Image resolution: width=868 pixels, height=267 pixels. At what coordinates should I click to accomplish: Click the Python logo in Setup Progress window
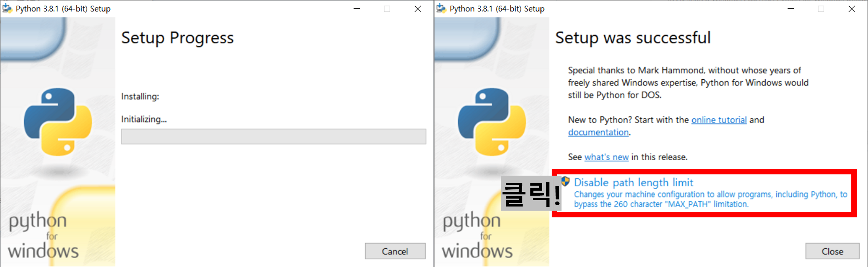[58, 122]
